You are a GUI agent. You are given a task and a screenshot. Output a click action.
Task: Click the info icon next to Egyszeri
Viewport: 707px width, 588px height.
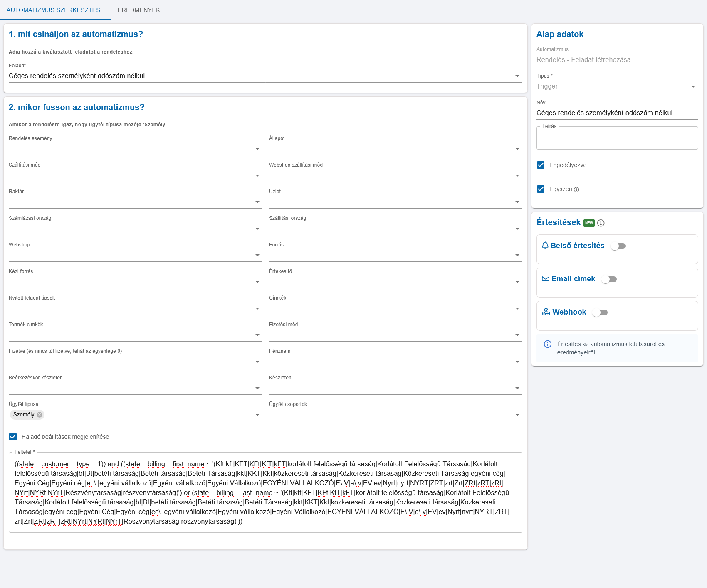pos(576,189)
